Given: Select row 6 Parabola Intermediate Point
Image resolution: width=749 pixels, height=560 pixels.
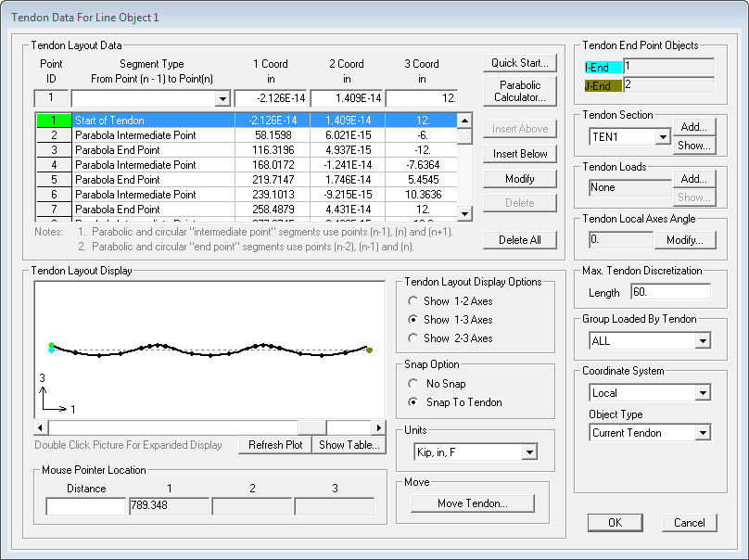Looking at the screenshot, I should 247,195.
